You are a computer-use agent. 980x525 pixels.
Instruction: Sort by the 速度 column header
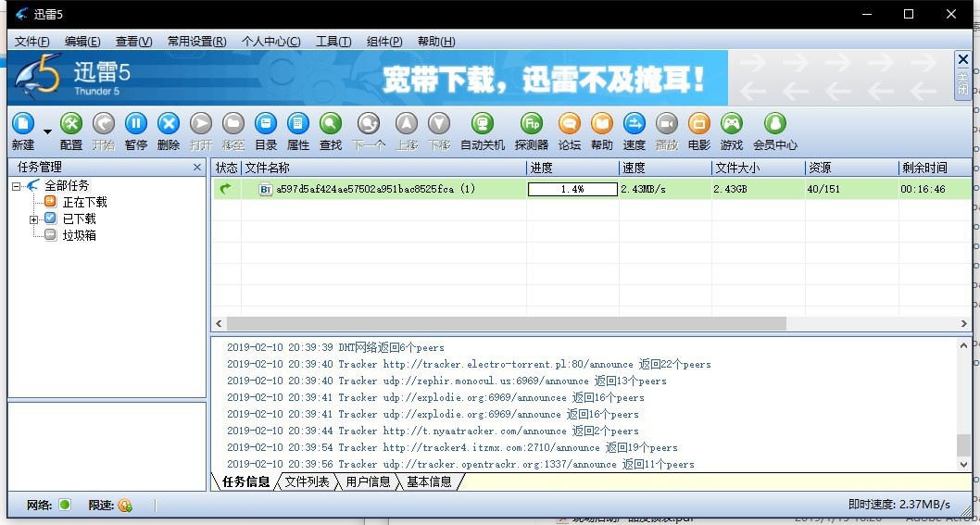[664, 168]
